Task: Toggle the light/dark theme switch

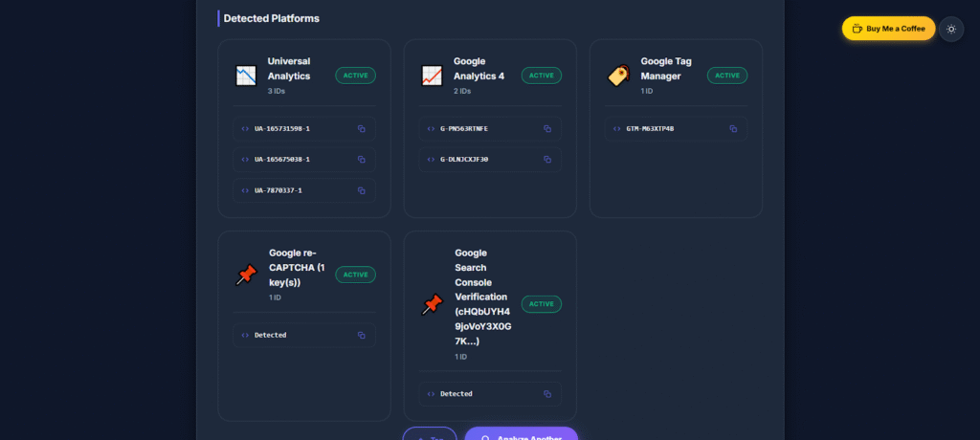Action: 950,29
